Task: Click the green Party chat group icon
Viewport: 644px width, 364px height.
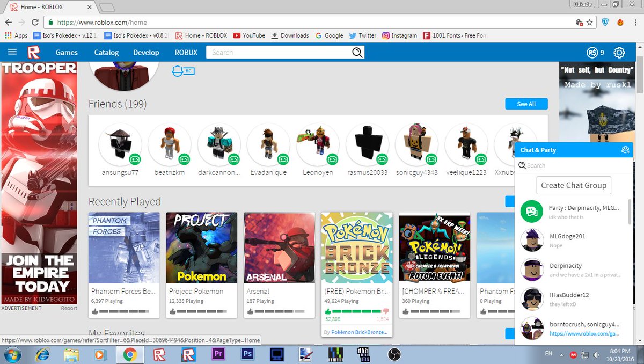Action: point(532,211)
